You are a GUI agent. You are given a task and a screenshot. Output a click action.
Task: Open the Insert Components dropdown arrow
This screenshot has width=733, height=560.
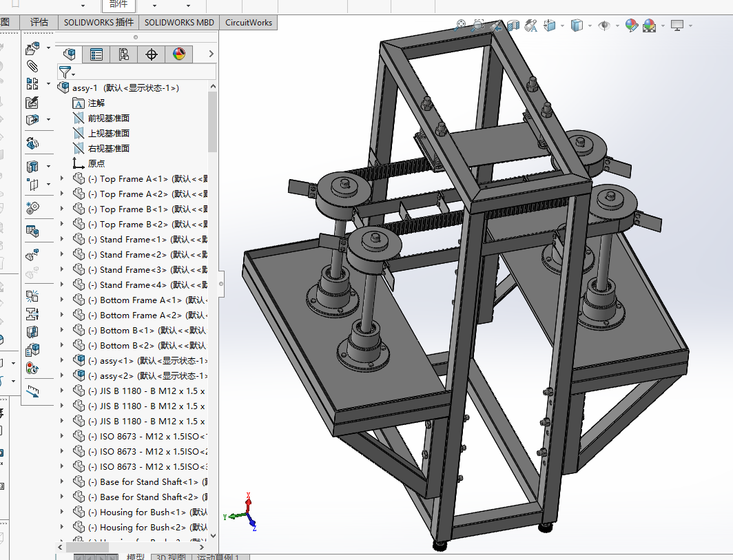click(x=49, y=48)
